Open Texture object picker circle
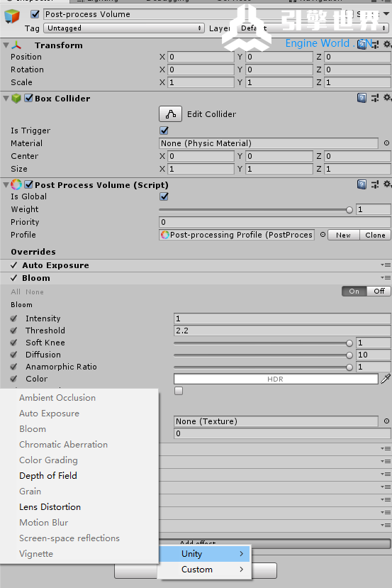Image resolution: width=392 pixels, height=588 pixels. pyautogui.click(x=386, y=421)
